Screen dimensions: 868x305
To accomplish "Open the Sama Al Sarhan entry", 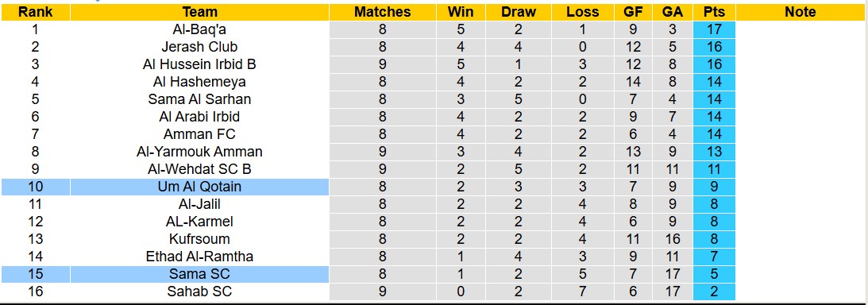I will [200, 99].
